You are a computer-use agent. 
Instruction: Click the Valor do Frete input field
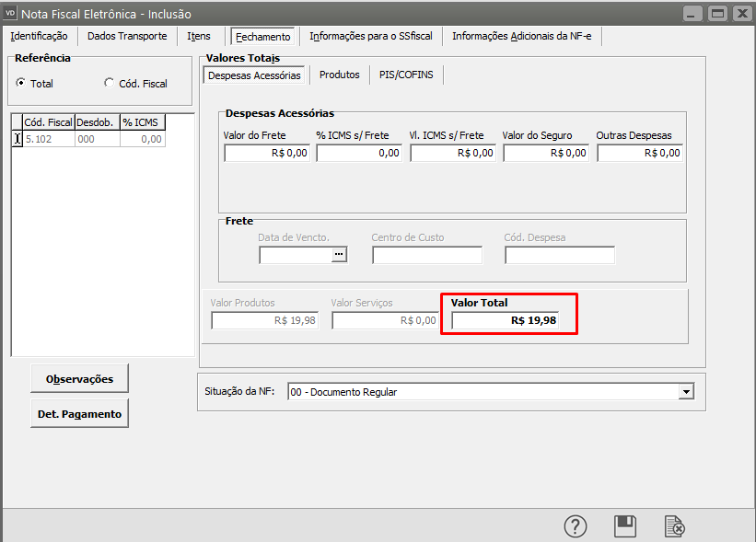[267, 154]
